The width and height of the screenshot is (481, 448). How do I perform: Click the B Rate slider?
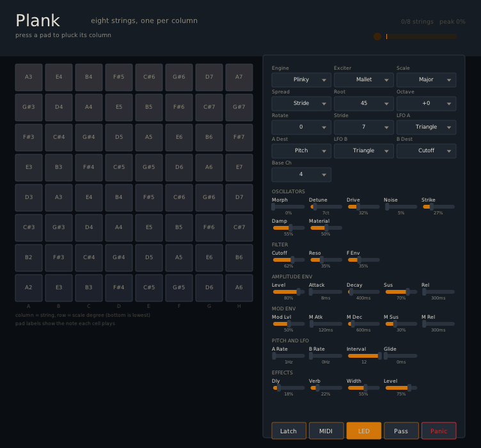click(x=326, y=356)
